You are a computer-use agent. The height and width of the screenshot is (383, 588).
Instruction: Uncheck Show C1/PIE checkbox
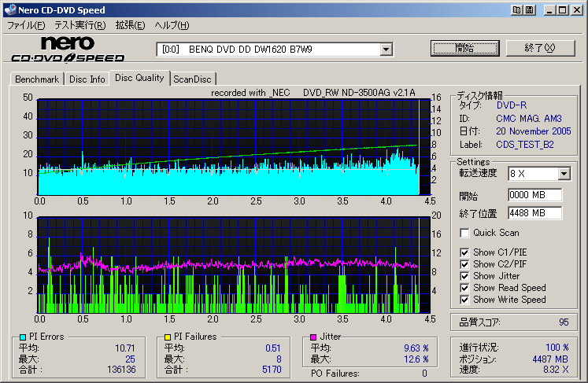coord(464,252)
